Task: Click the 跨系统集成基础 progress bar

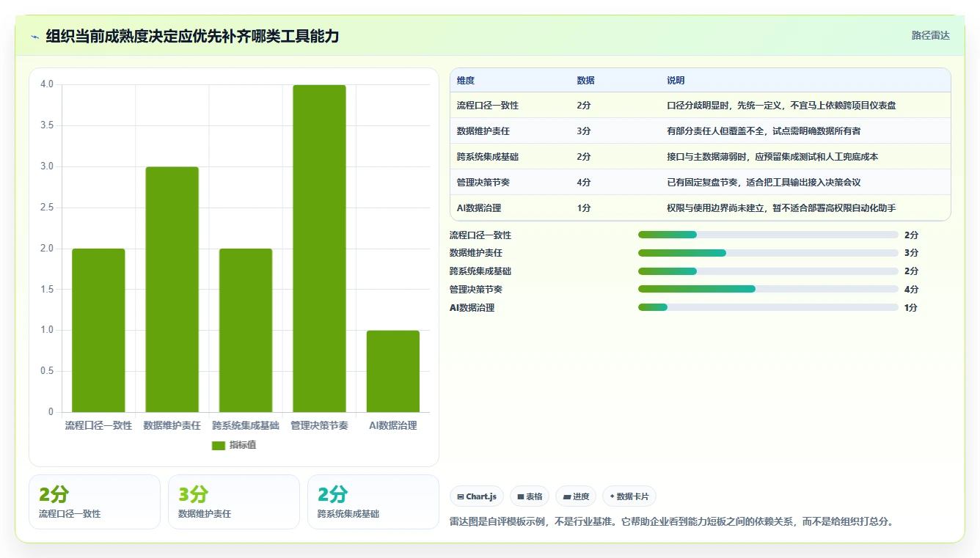Action: tap(768, 271)
